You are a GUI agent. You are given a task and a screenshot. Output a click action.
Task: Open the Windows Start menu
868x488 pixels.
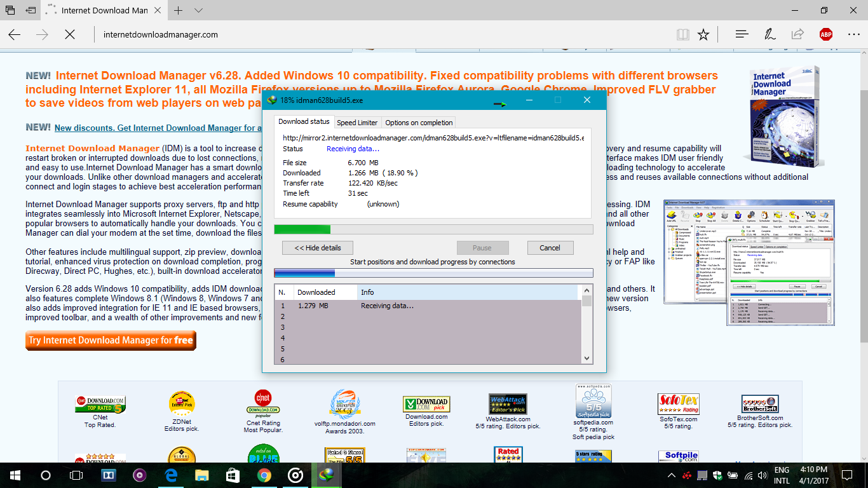(x=15, y=475)
